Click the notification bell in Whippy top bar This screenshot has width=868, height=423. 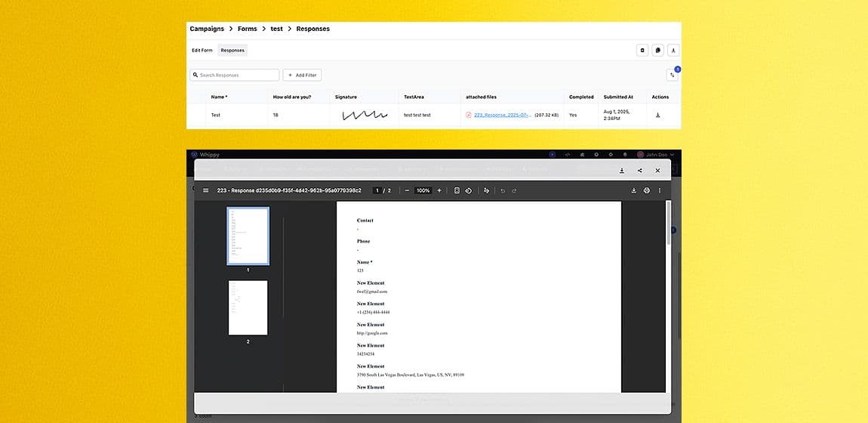pos(625,155)
